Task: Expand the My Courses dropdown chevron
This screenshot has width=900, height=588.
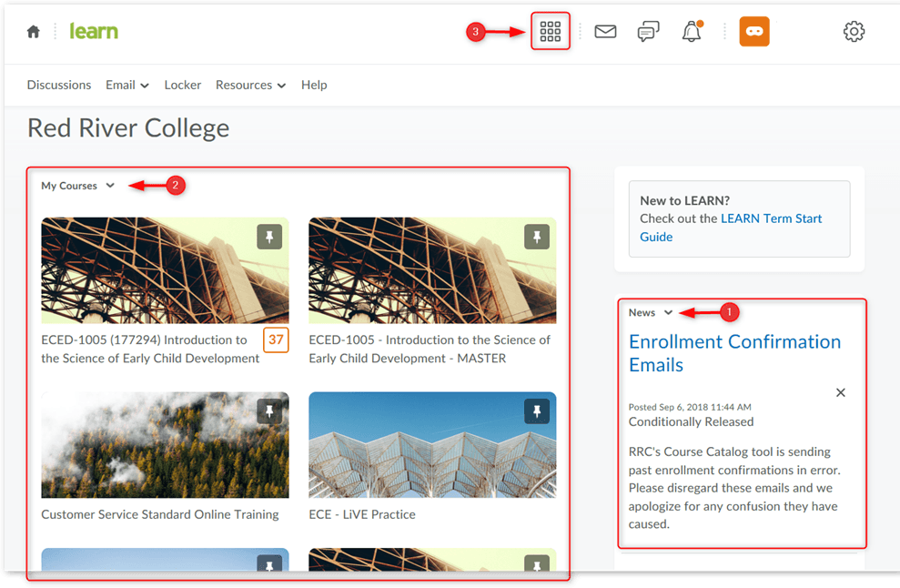Action: click(110, 186)
